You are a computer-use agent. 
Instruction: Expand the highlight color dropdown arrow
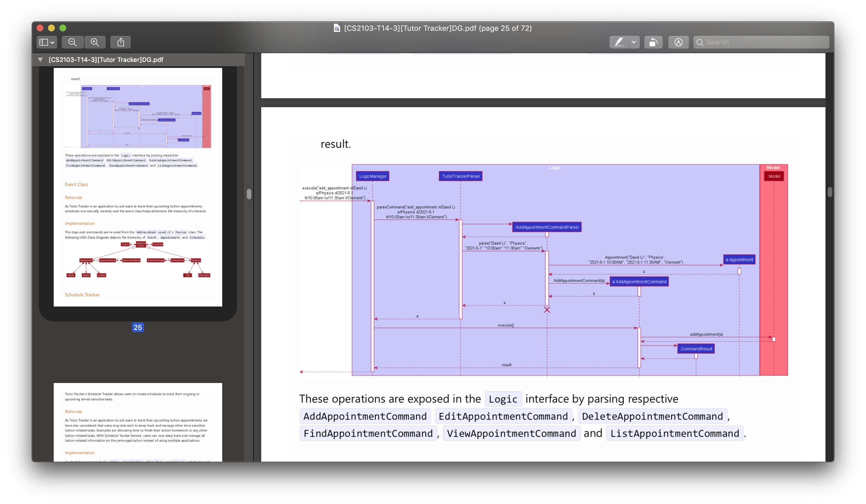point(634,42)
